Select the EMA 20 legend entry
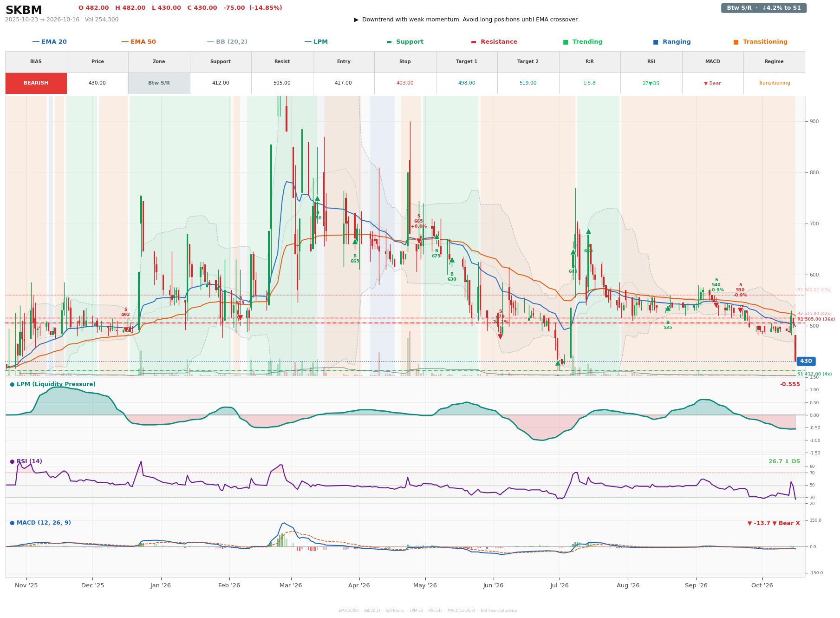This screenshot has width=840, height=618. [49, 42]
